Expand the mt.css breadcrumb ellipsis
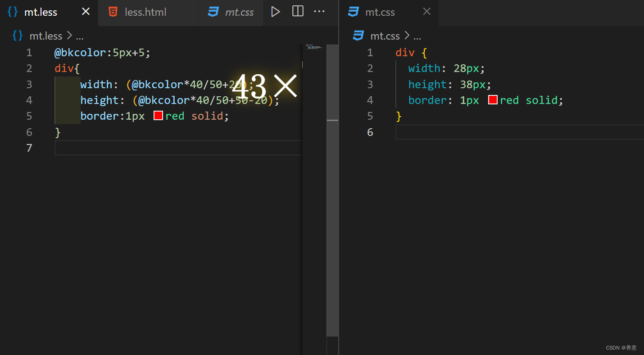 tap(417, 36)
